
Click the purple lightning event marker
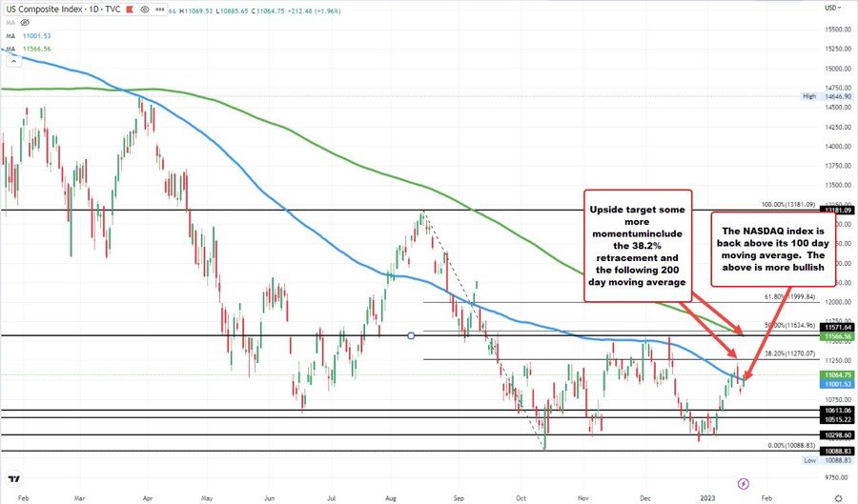click(x=744, y=484)
